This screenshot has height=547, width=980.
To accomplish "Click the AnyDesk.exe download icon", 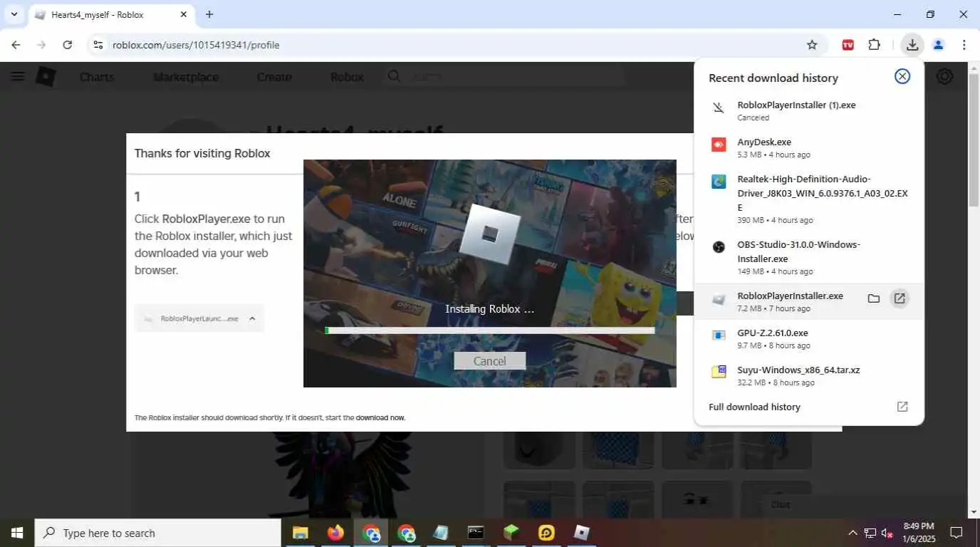I will (719, 145).
